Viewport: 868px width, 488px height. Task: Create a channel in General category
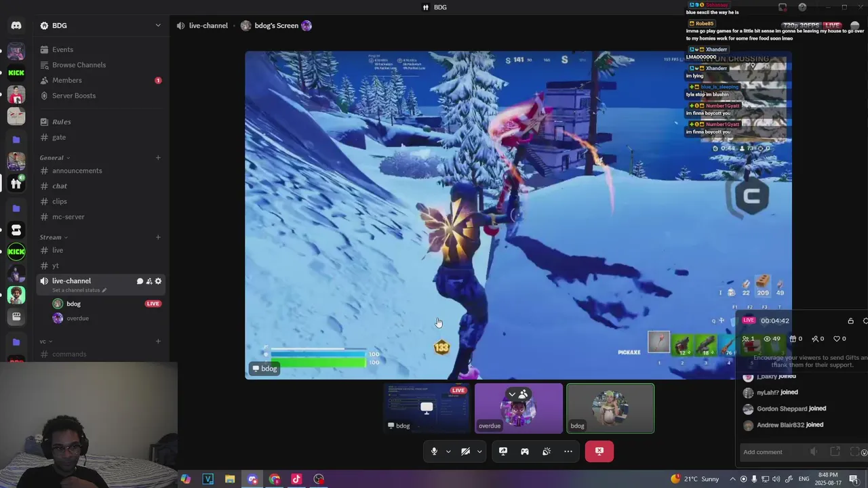click(158, 158)
